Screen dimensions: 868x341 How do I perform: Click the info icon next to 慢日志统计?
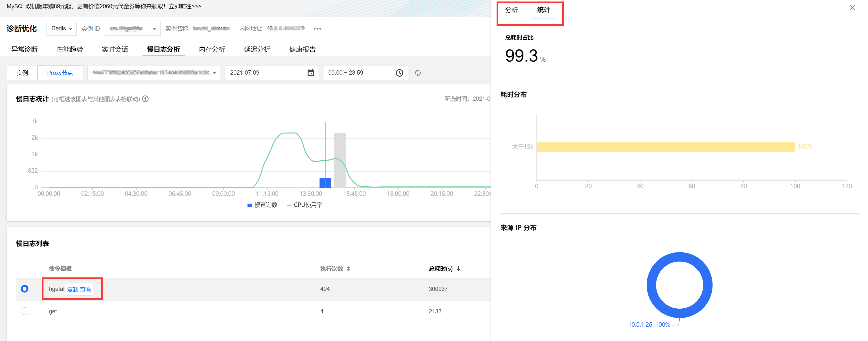tap(145, 99)
